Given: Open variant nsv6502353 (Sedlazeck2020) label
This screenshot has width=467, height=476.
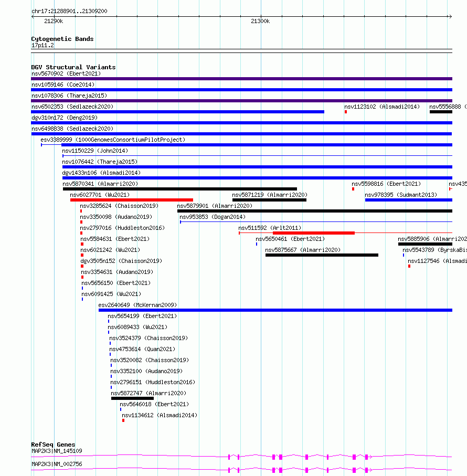Looking at the screenshot, I should point(72,107).
